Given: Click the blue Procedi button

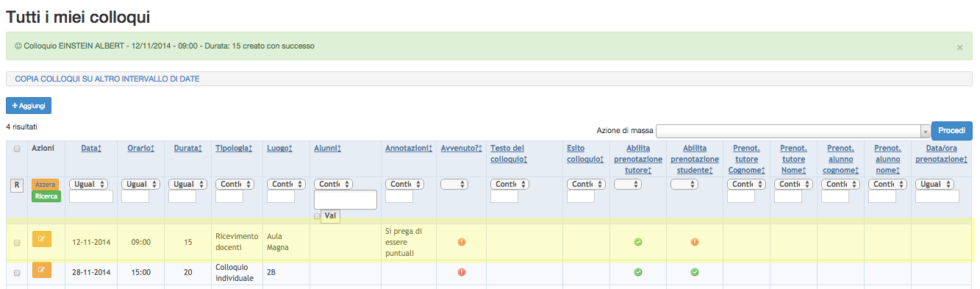Looking at the screenshot, I should [x=952, y=130].
